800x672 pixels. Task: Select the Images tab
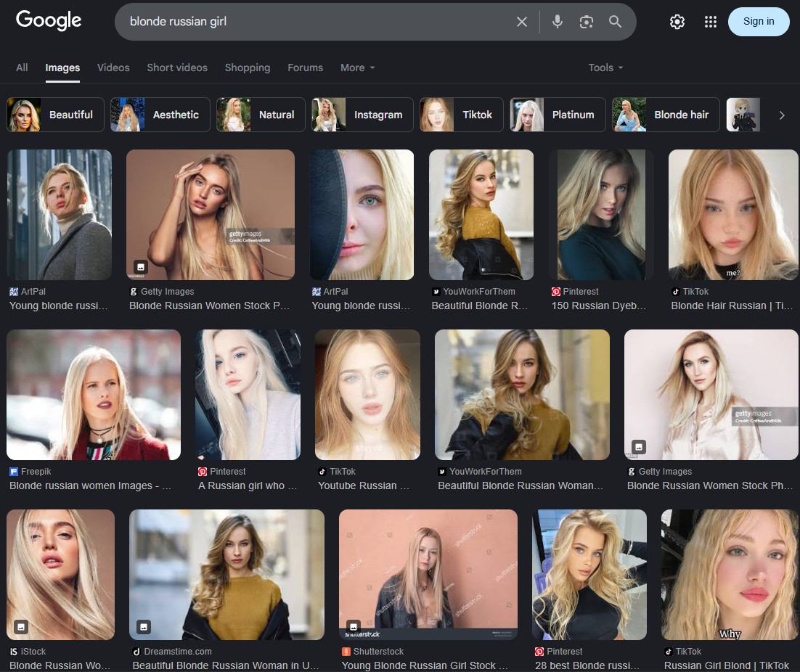tap(62, 67)
